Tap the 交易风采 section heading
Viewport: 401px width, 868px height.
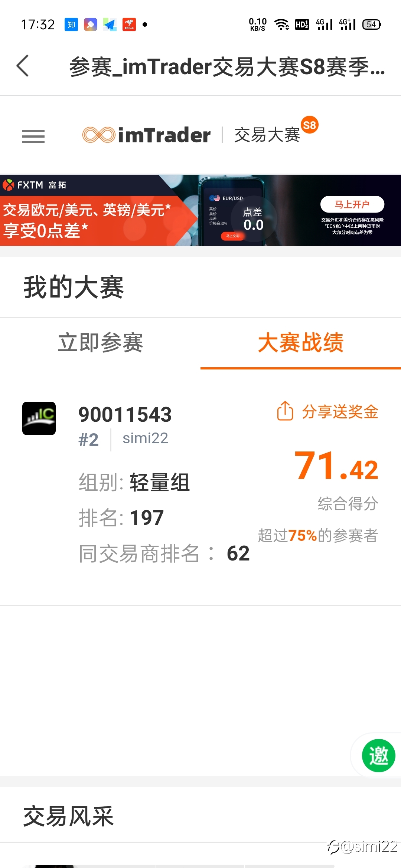(69, 816)
